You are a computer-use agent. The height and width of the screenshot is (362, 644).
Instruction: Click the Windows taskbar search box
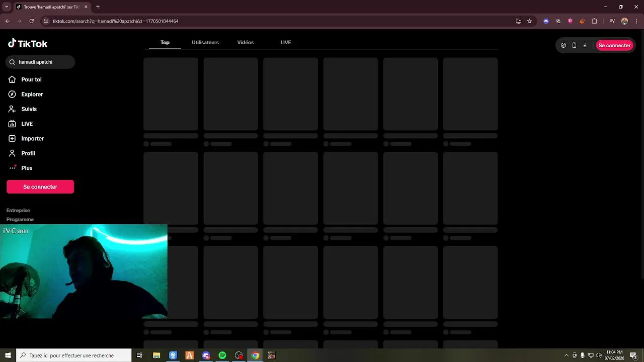[x=74, y=355]
